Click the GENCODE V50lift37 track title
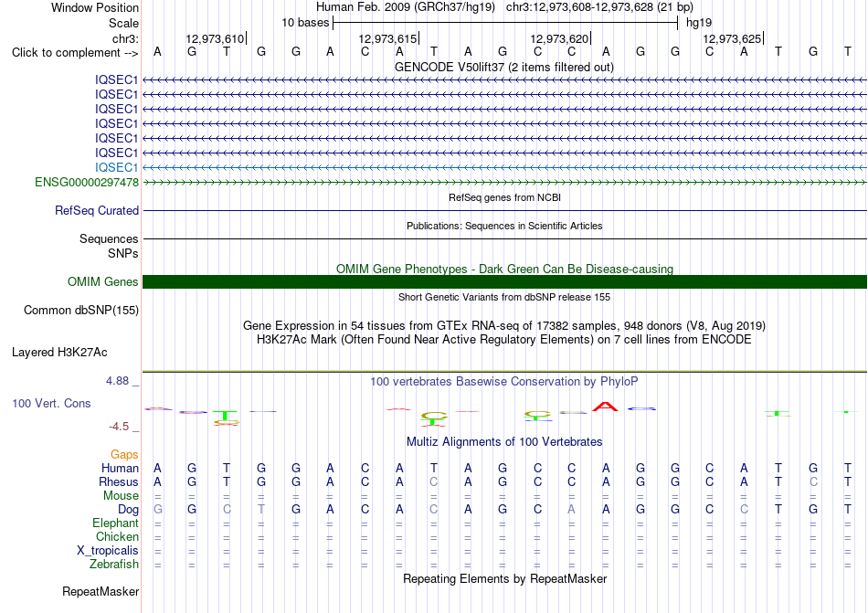 click(504, 67)
